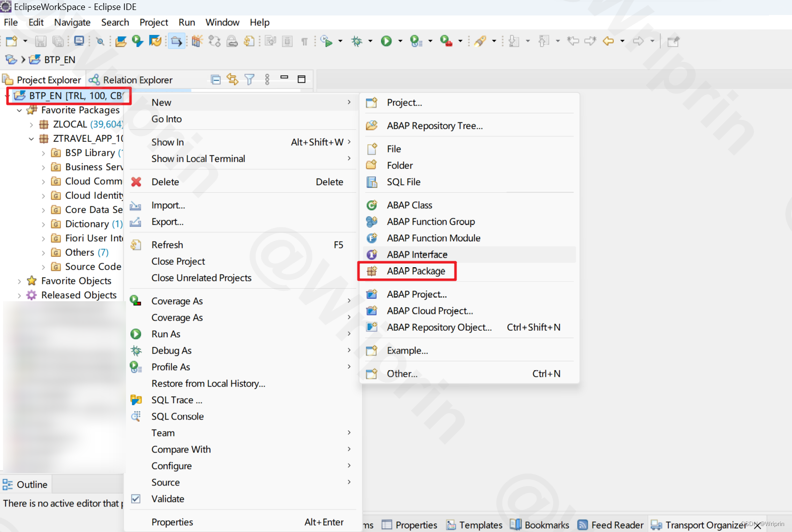
Task: Open the Navigate menu
Action: pyautogui.click(x=72, y=22)
